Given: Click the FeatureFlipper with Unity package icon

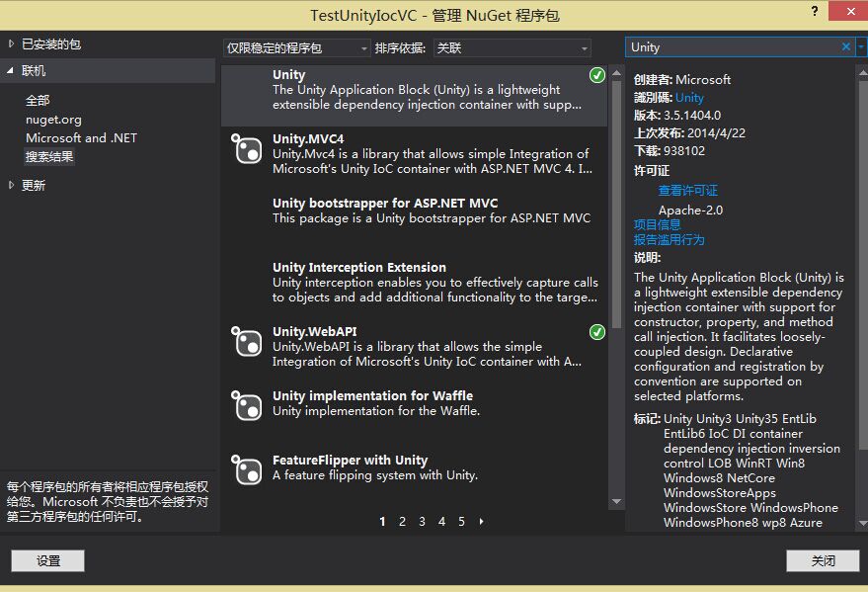Looking at the screenshot, I should point(246,470).
